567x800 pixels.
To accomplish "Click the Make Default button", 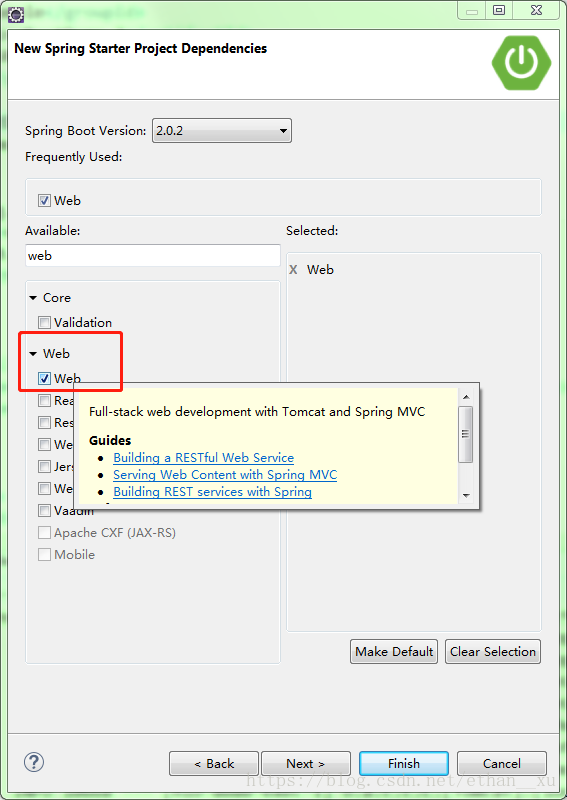I will pos(394,652).
